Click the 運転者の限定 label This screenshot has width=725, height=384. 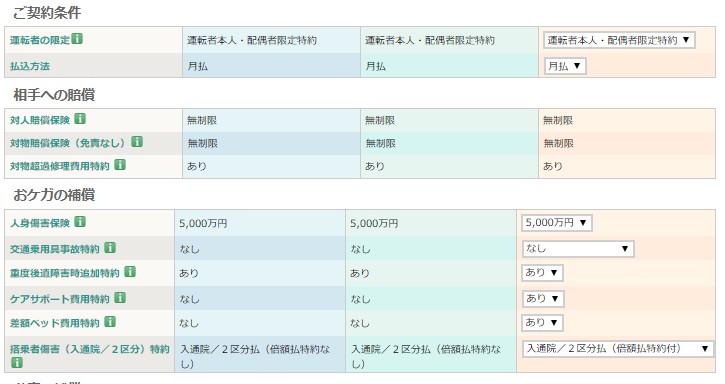pyautogui.click(x=40, y=40)
